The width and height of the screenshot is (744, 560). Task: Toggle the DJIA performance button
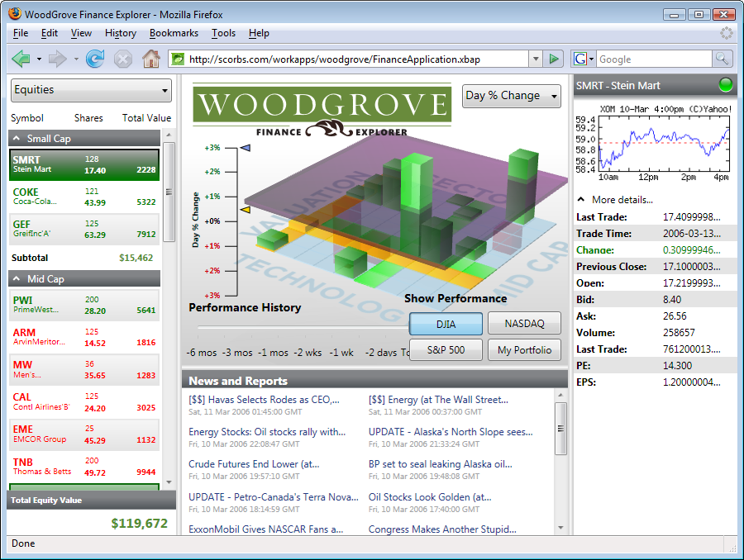pos(445,324)
